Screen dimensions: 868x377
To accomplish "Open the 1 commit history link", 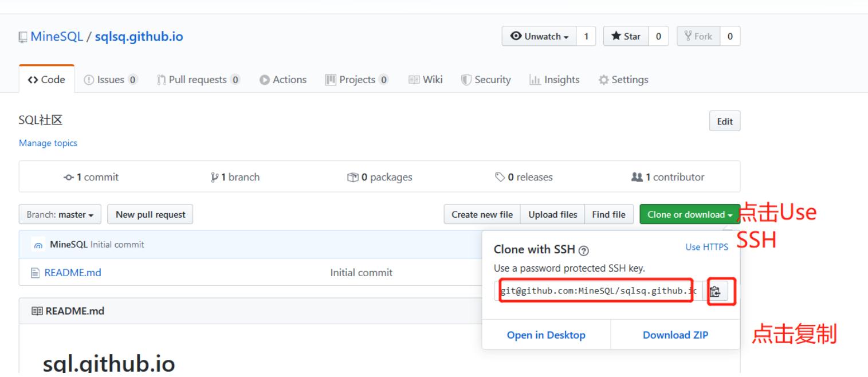I will [x=91, y=177].
